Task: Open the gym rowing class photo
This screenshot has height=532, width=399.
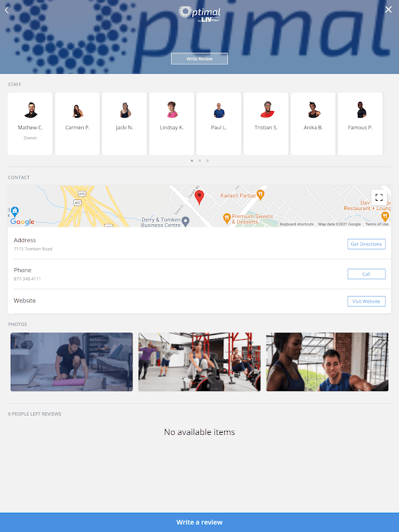Action: [199, 362]
